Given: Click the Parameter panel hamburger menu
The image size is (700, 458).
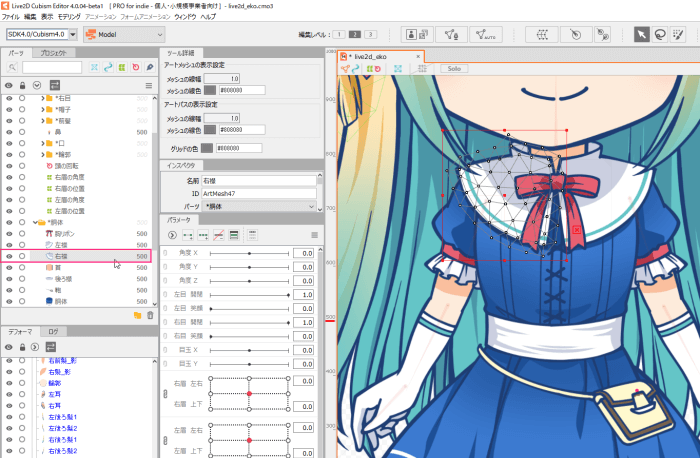Looking at the screenshot, I should pyautogui.click(x=314, y=235).
